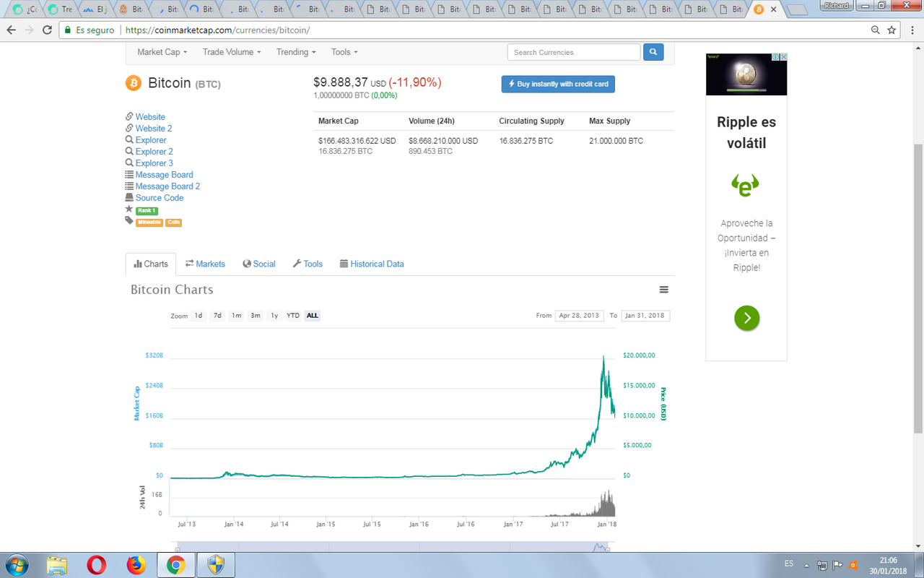Select the 3m zoom range

coord(256,316)
